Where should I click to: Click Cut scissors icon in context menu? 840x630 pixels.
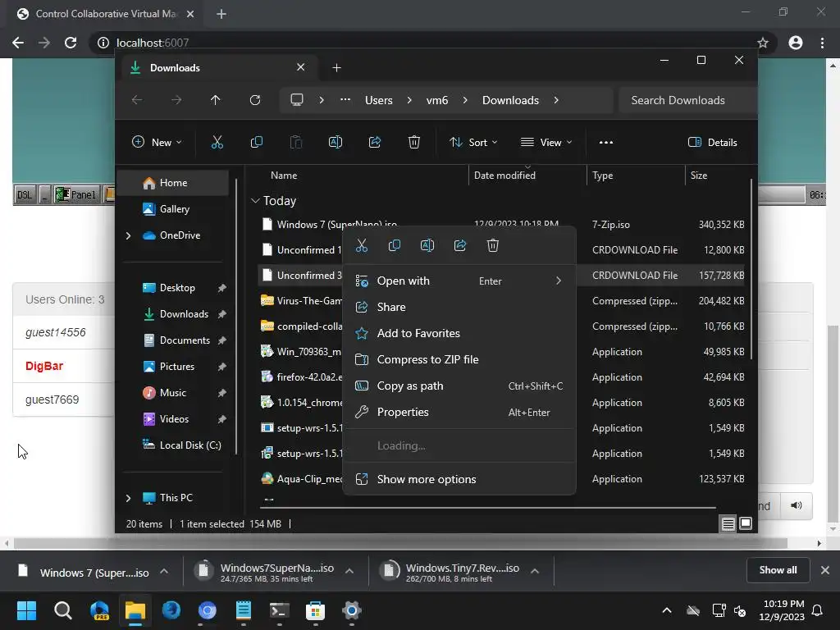click(x=362, y=246)
